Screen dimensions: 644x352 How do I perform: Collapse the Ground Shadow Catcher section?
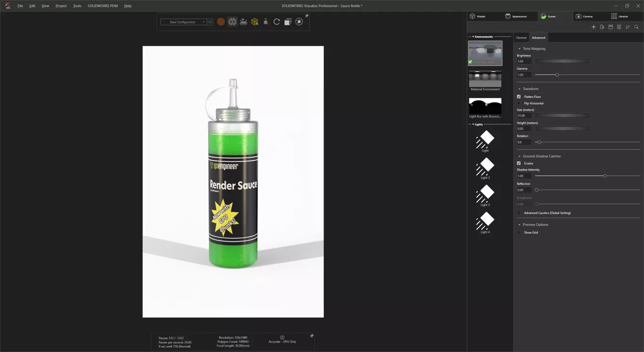519,156
